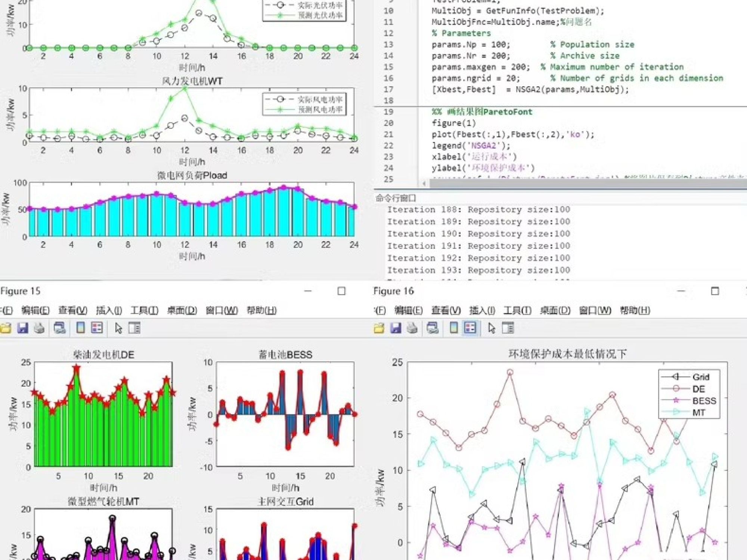Toggle legend icon in Figure 16 toolbar
747x560 pixels.
tap(470, 328)
